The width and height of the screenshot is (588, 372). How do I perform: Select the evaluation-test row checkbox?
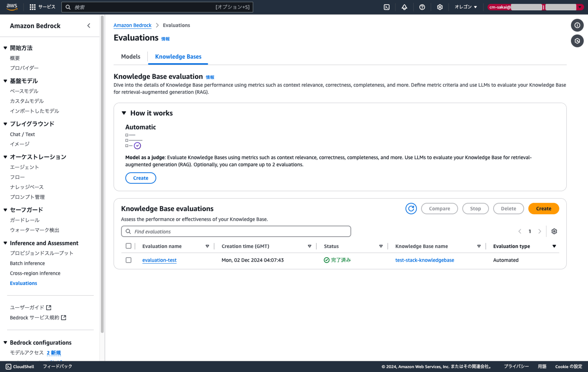128,260
